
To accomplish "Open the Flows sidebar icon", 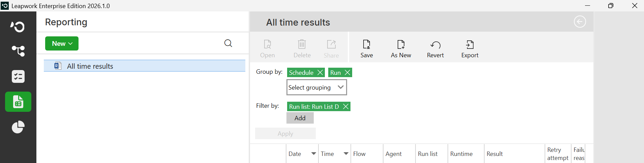I will point(18,51).
